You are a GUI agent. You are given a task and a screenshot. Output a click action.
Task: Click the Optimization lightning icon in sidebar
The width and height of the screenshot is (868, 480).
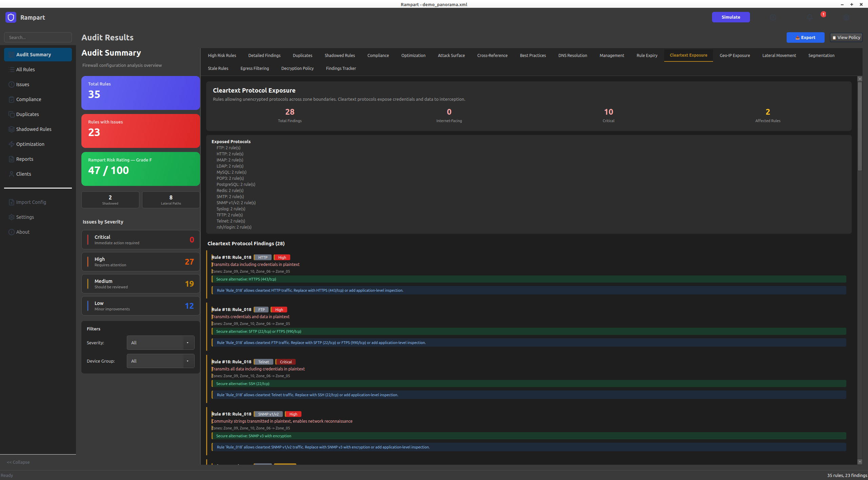point(12,144)
